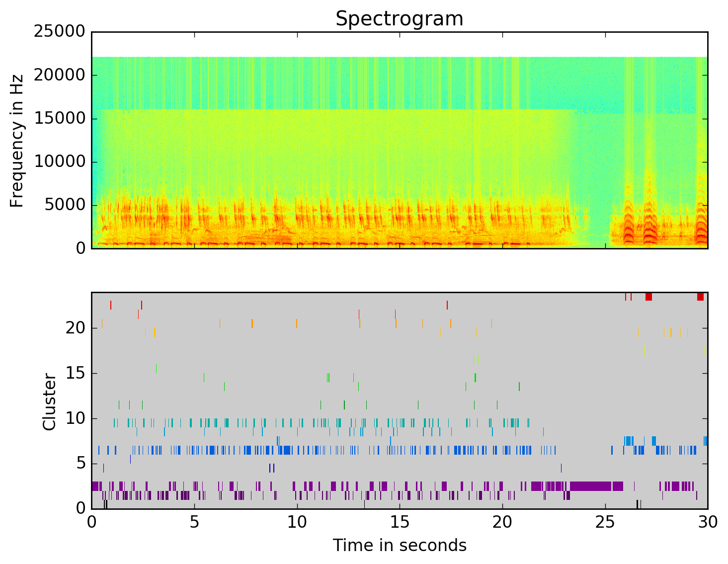Select the 5000 frequency tick label
This screenshot has height=564, width=728.
pos(65,205)
